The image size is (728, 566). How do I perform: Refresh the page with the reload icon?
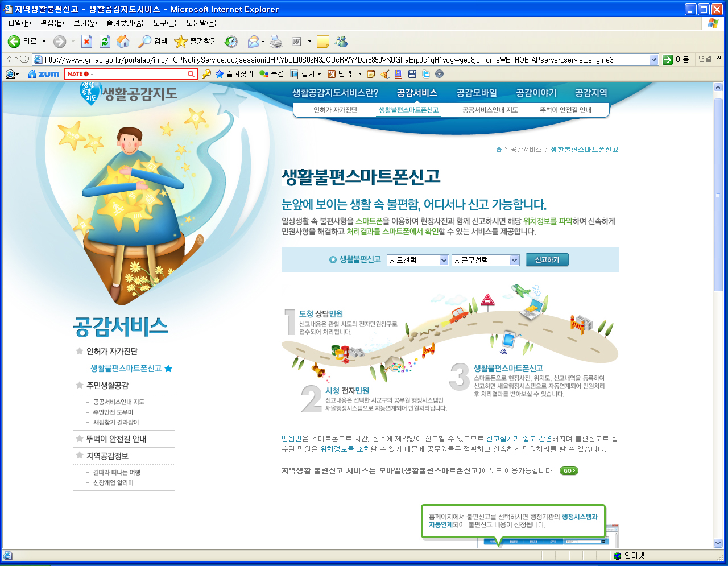[x=104, y=41]
